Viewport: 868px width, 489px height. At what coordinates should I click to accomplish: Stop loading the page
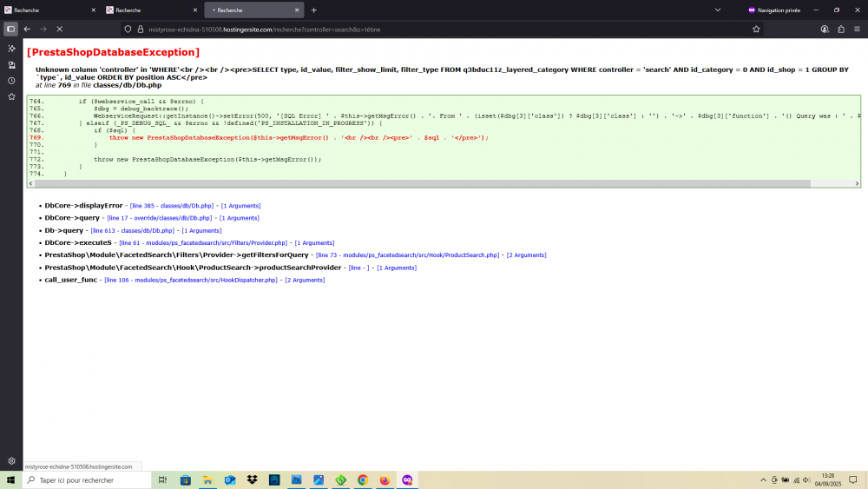(x=59, y=30)
